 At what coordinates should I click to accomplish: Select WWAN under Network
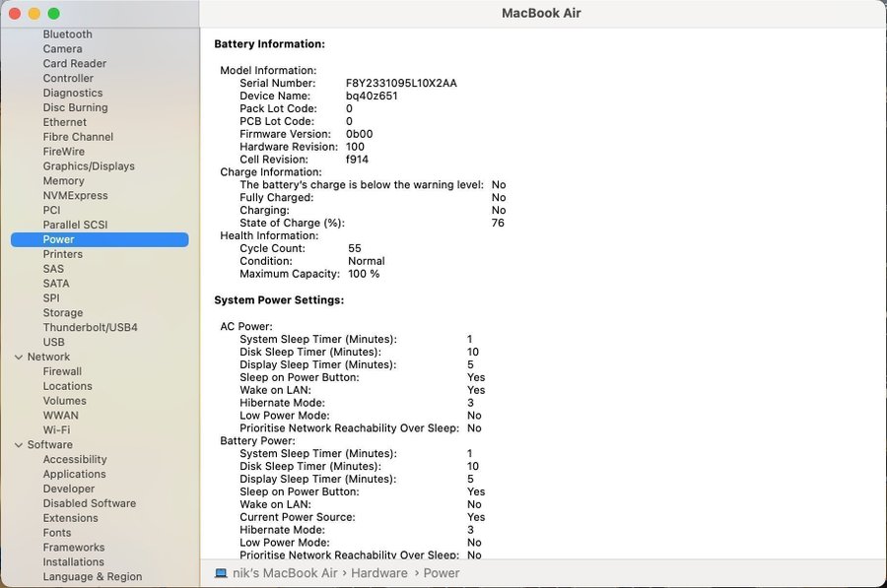click(x=60, y=416)
